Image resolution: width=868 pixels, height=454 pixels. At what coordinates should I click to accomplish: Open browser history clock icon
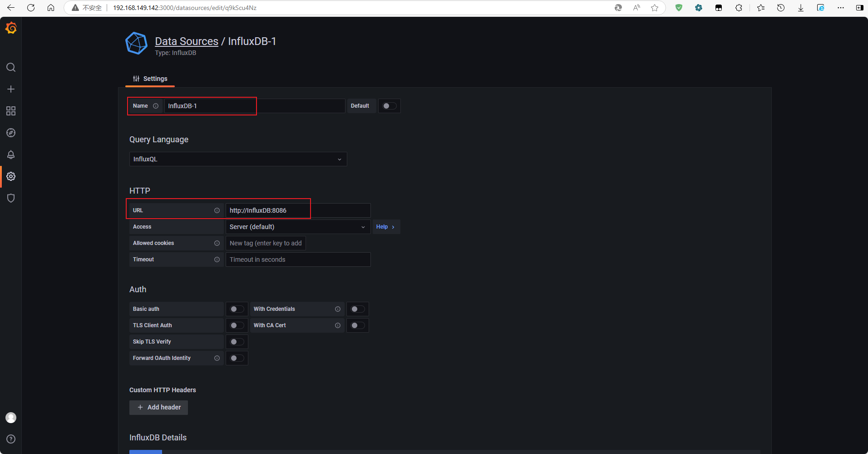[781, 8]
